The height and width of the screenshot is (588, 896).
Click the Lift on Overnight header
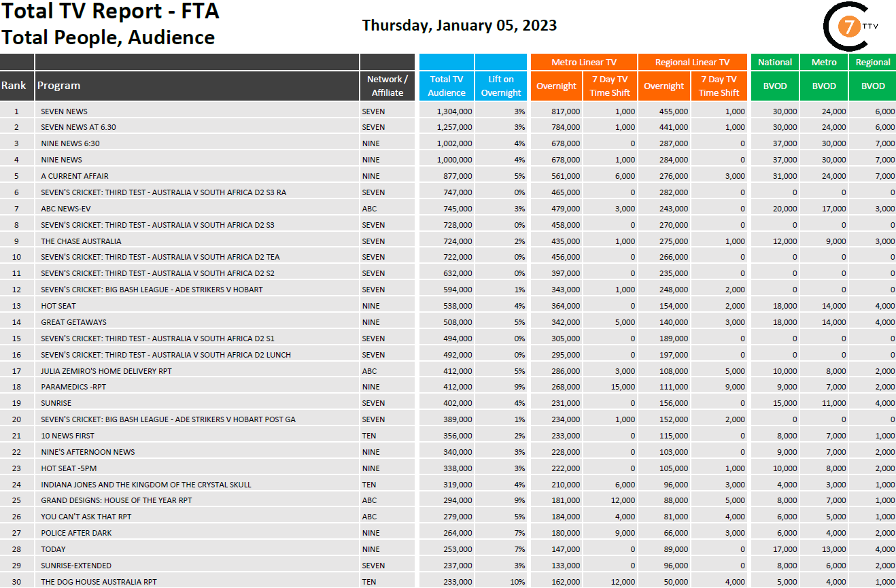tap(501, 86)
